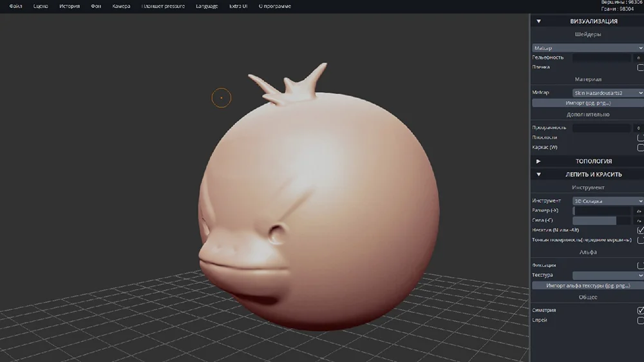Toggle the Каркас (W) wireframe checkbox
644x362 pixels.
pos(640,148)
